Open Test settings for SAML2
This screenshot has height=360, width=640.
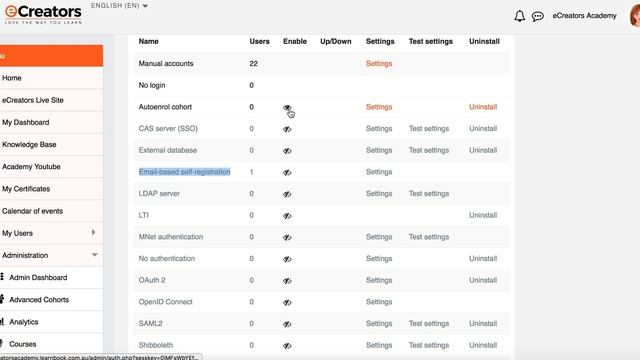click(x=429, y=323)
